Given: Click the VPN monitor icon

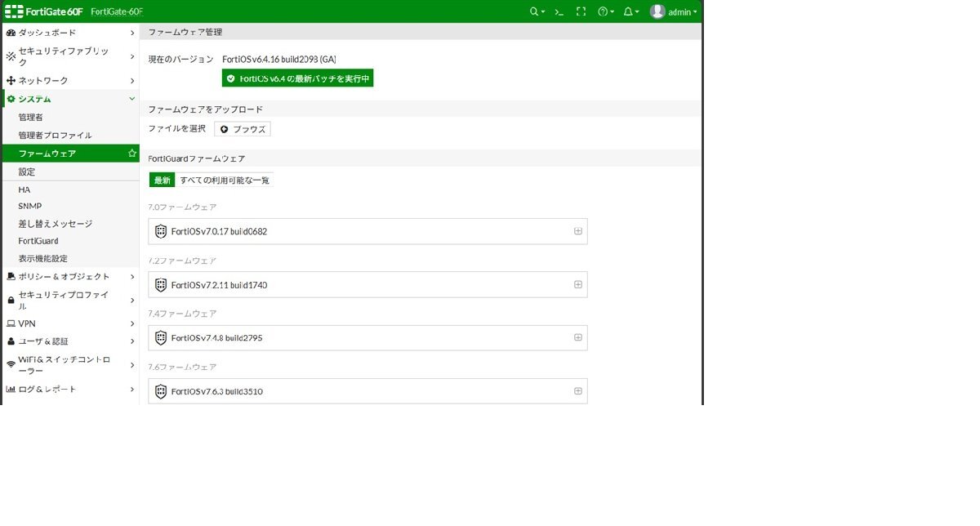Looking at the screenshot, I should [11, 323].
